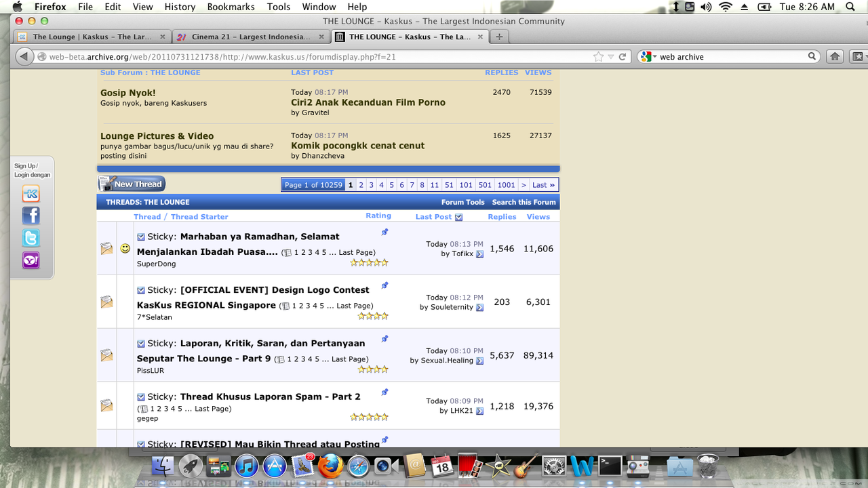Open URL history dropdown arrow in address bar
The height and width of the screenshot is (488, 868).
(x=611, y=57)
